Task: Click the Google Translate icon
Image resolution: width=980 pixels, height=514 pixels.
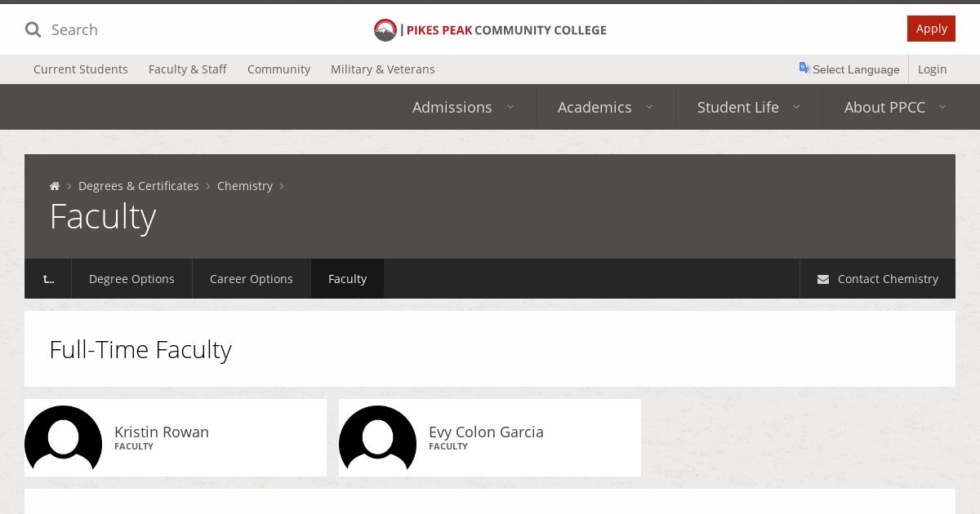Action: pos(804,68)
